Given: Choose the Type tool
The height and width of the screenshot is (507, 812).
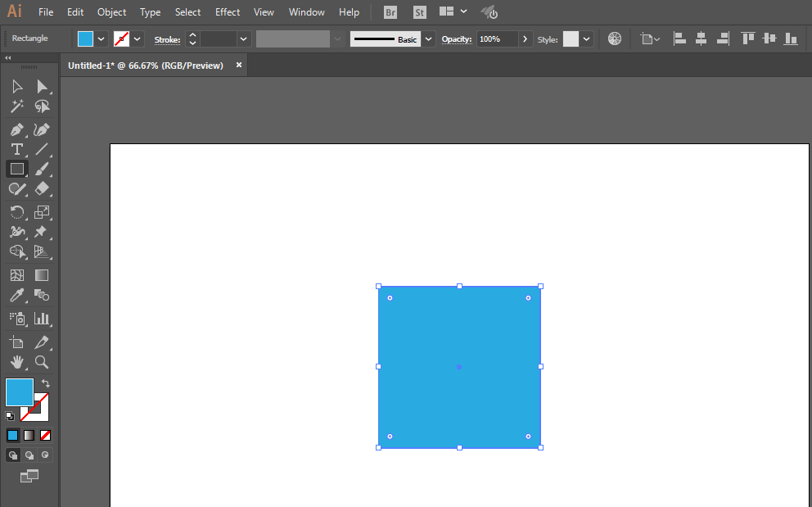Looking at the screenshot, I should (16, 149).
